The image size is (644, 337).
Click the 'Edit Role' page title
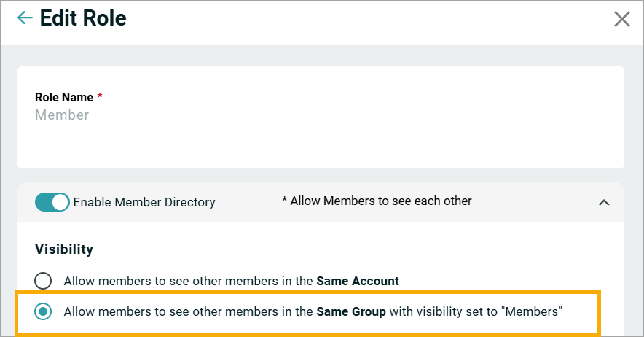point(83,18)
